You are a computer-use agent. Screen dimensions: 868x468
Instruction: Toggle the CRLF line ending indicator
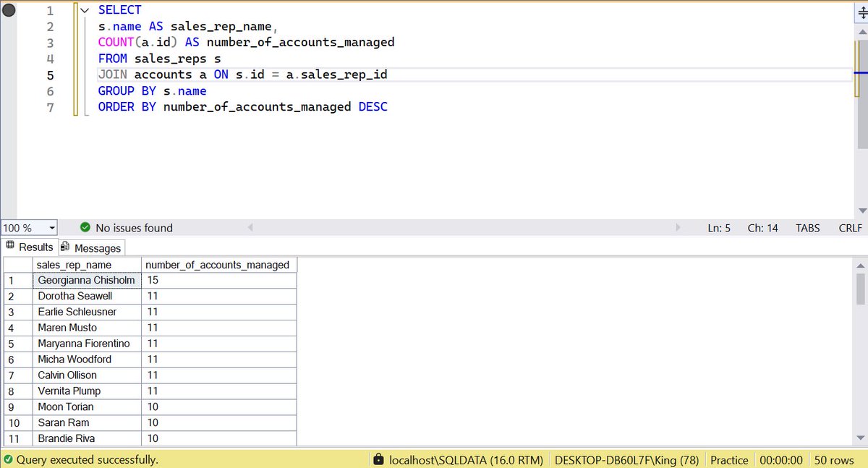[850, 227]
